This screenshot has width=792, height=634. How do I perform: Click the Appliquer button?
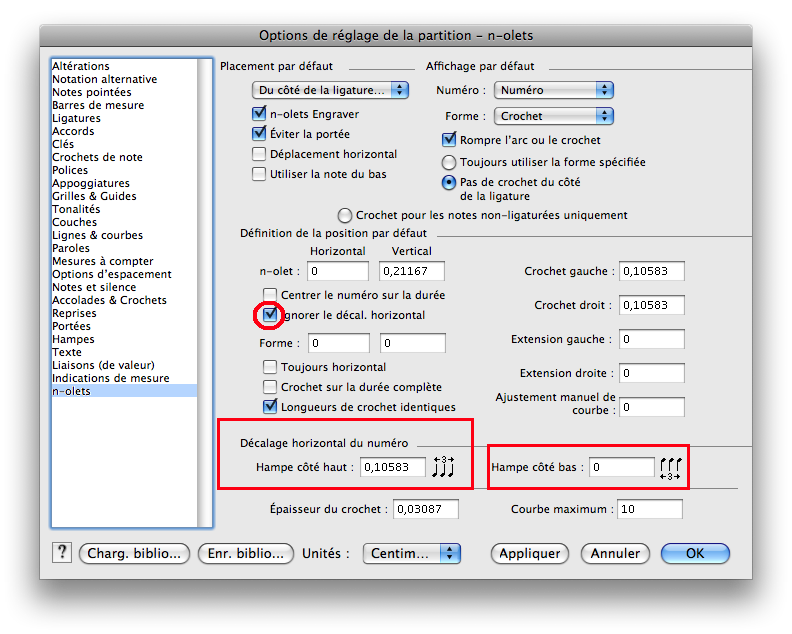pos(529,553)
